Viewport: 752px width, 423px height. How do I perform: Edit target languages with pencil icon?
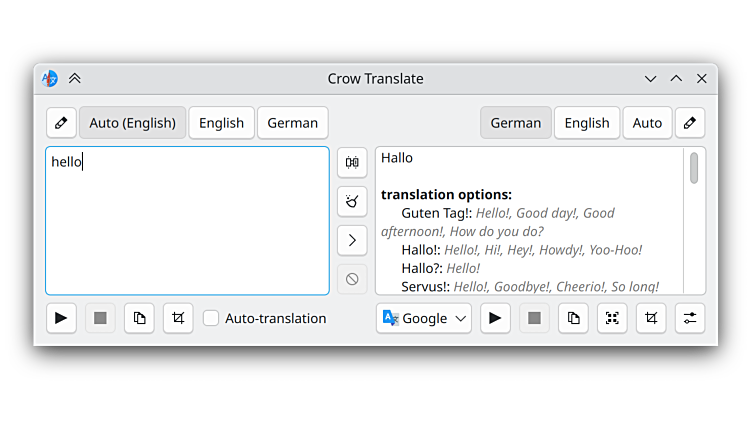point(689,123)
